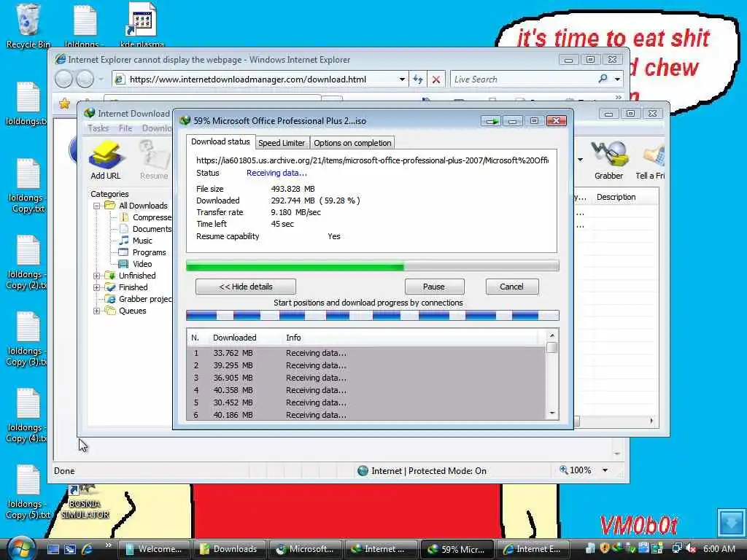The width and height of the screenshot is (747, 560).
Task: Switch to Options on completion tab
Action: [x=352, y=143]
